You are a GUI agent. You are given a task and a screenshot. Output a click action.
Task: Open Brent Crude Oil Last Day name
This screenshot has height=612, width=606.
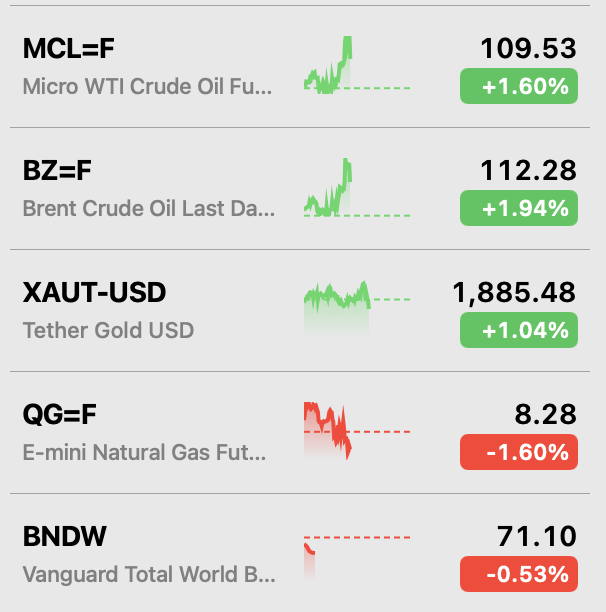click(x=149, y=208)
